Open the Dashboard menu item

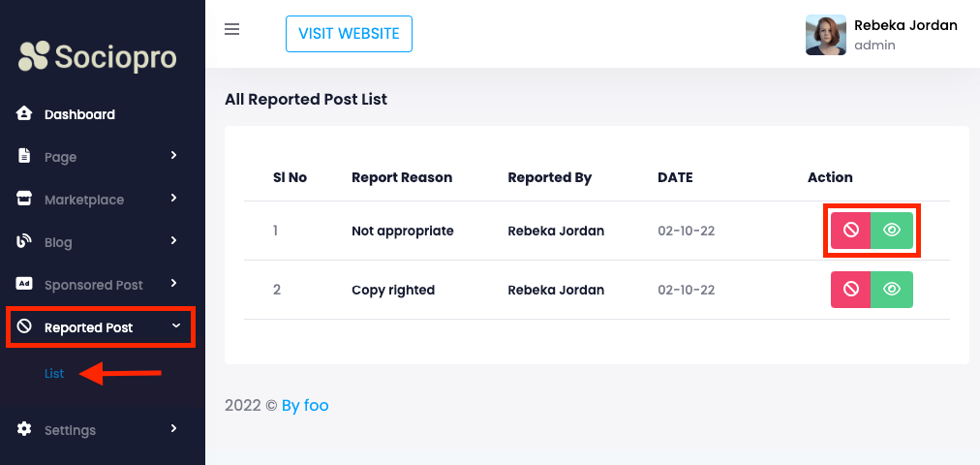(79, 114)
